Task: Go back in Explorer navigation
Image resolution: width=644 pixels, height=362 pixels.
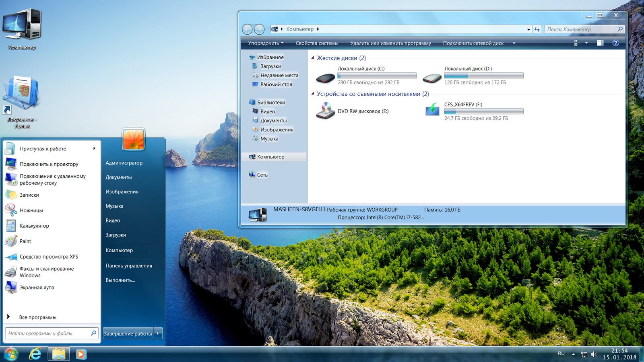Action: 247,29
